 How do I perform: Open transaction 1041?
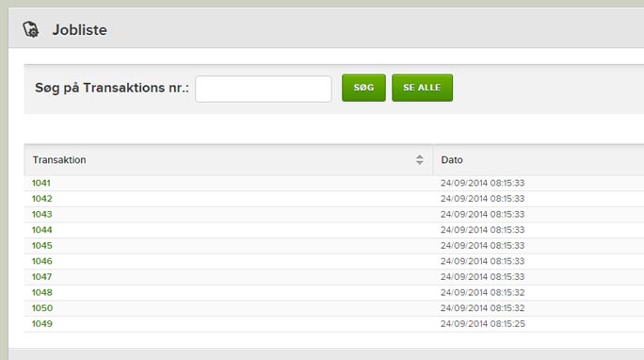point(41,183)
